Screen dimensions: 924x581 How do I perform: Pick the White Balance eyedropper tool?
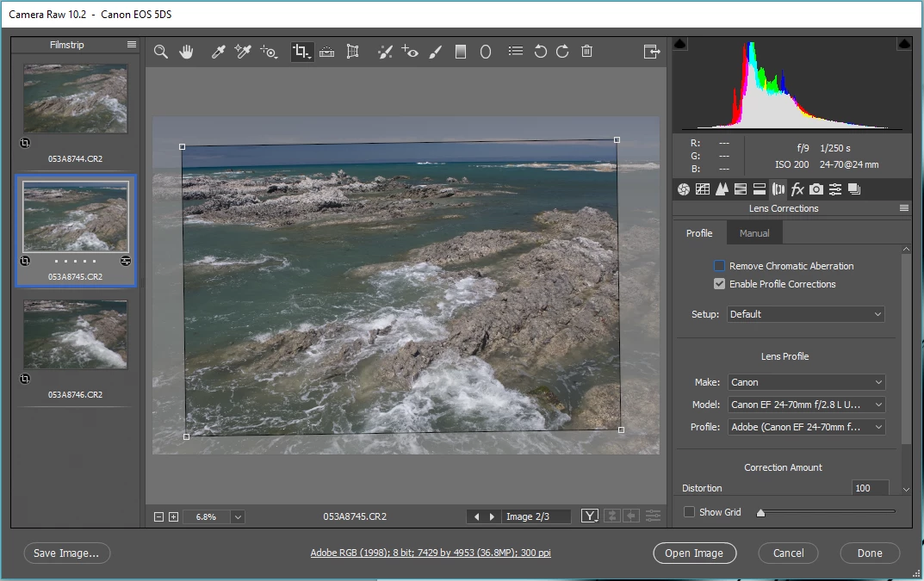tap(219, 52)
